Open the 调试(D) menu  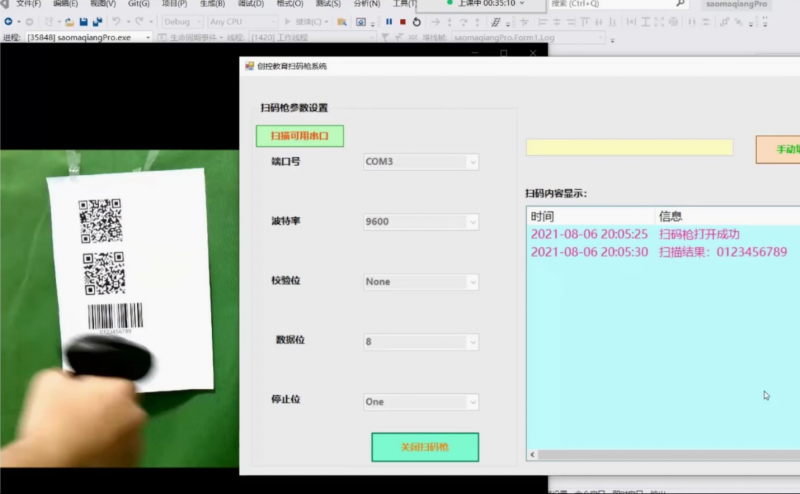click(251, 4)
